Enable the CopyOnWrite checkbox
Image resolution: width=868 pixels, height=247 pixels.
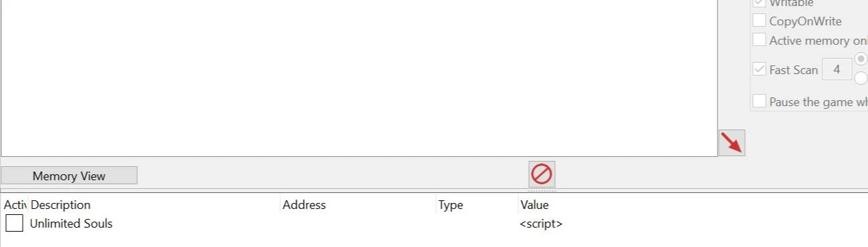[759, 21]
